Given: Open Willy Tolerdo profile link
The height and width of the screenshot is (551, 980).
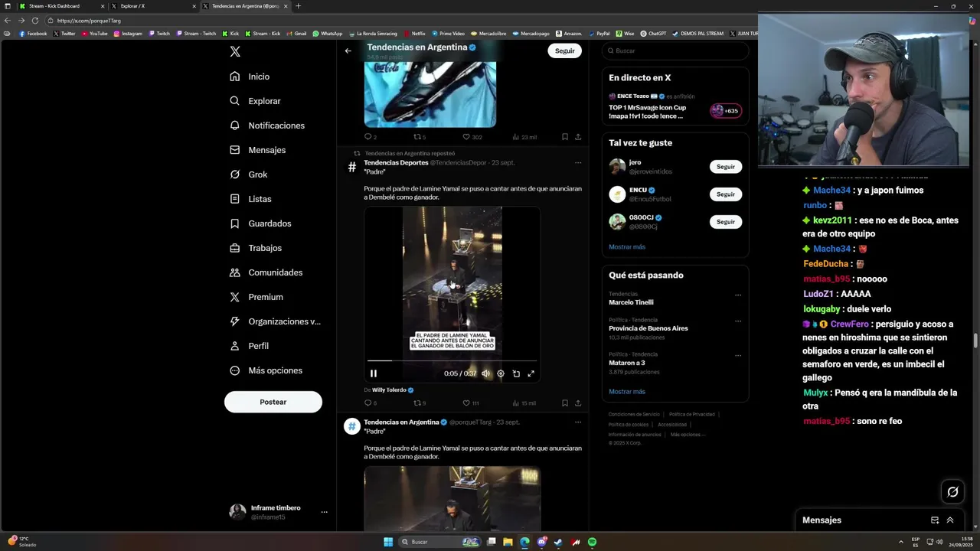Looking at the screenshot, I should coord(389,390).
